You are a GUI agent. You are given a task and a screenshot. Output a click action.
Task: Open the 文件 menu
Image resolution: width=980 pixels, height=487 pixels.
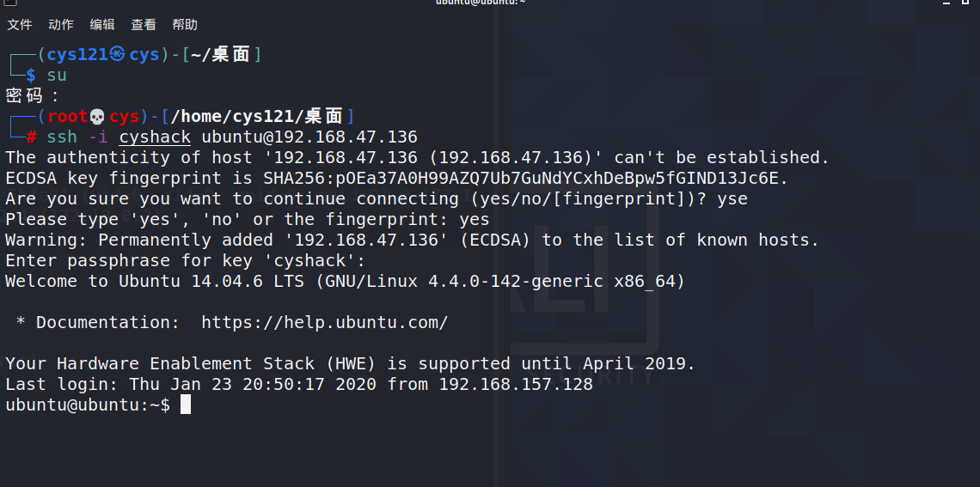20,25
